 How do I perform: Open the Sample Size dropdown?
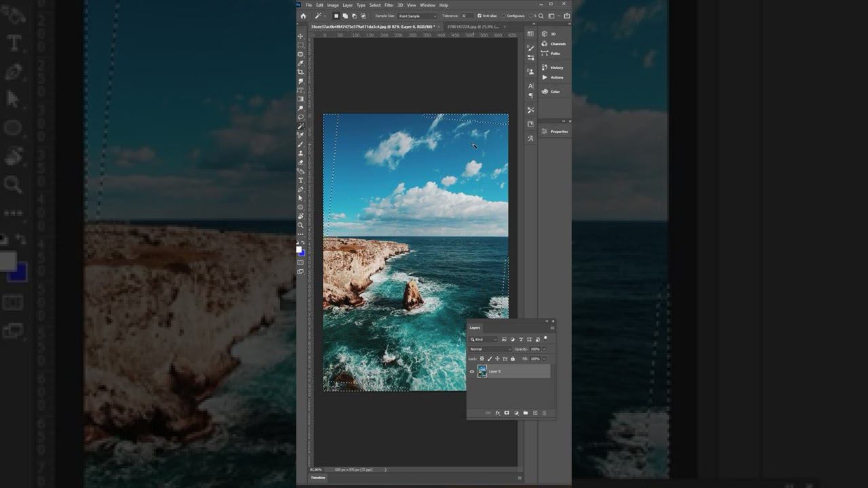coord(416,16)
